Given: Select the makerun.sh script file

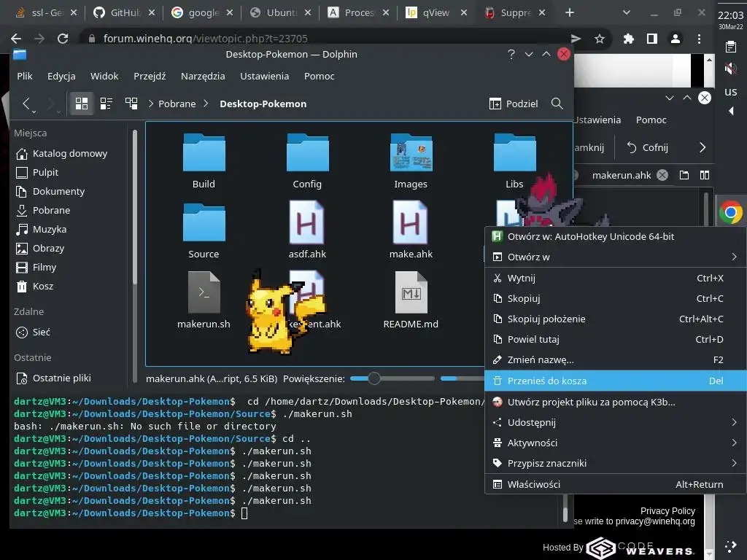Looking at the screenshot, I should pos(204,300).
